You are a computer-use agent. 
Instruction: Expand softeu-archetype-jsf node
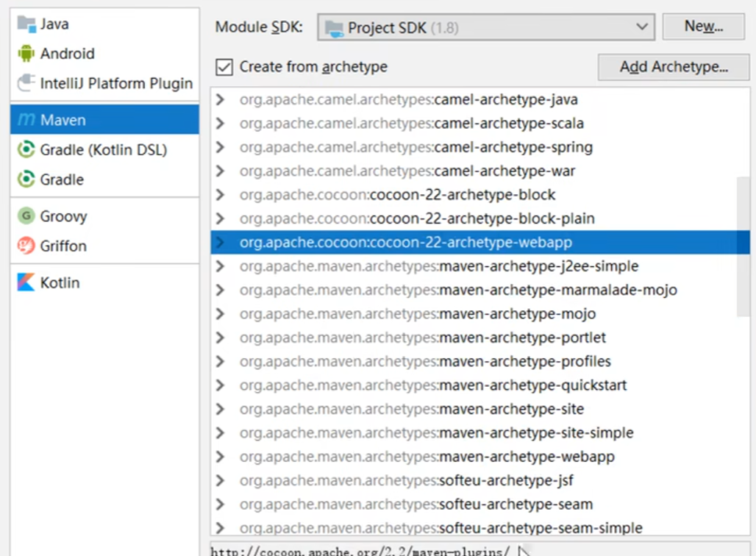click(x=221, y=481)
